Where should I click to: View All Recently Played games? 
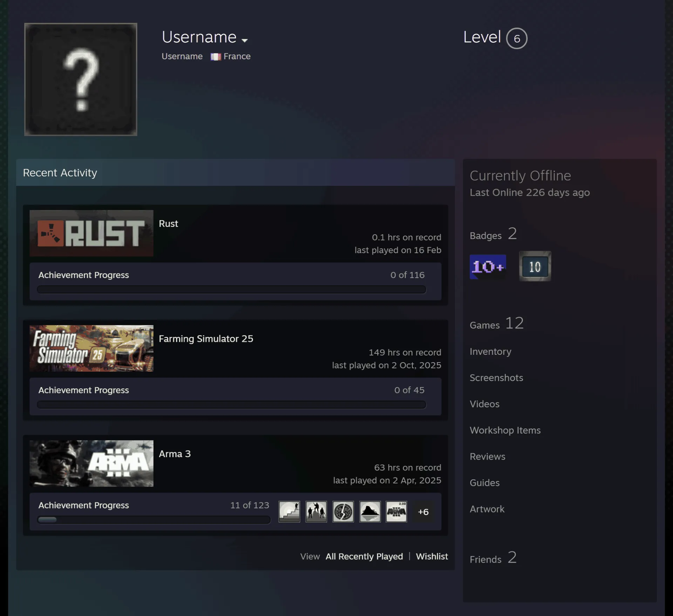[x=364, y=556]
